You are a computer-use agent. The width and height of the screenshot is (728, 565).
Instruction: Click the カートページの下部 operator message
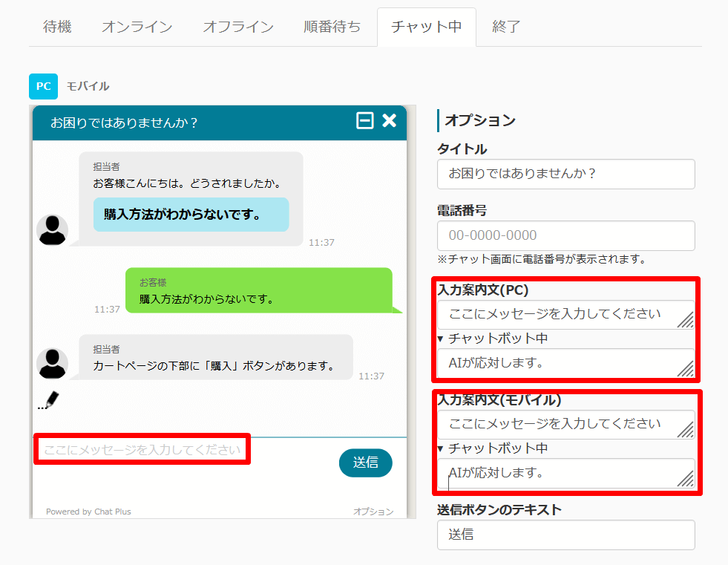click(x=216, y=357)
